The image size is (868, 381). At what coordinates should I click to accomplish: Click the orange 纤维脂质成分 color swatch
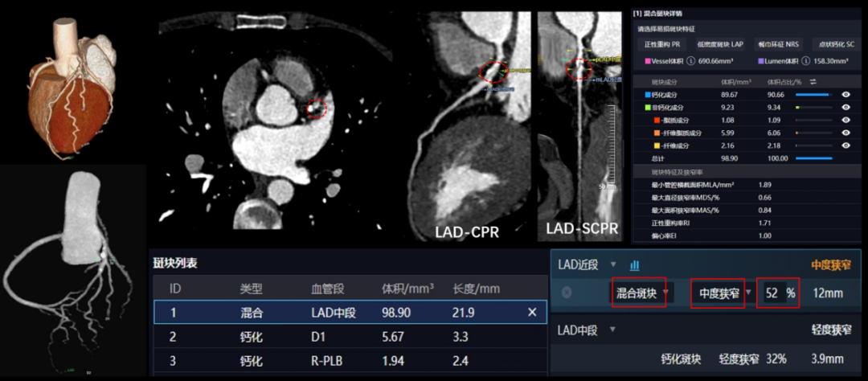pyautogui.click(x=657, y=133)
